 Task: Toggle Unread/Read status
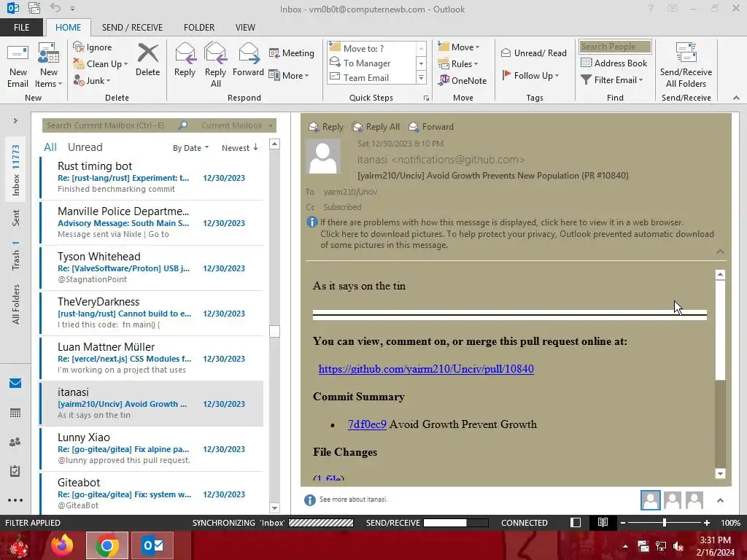533,52
